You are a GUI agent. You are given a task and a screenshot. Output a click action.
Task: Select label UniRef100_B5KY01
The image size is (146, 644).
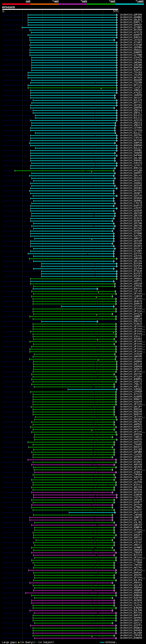point(131,289)
